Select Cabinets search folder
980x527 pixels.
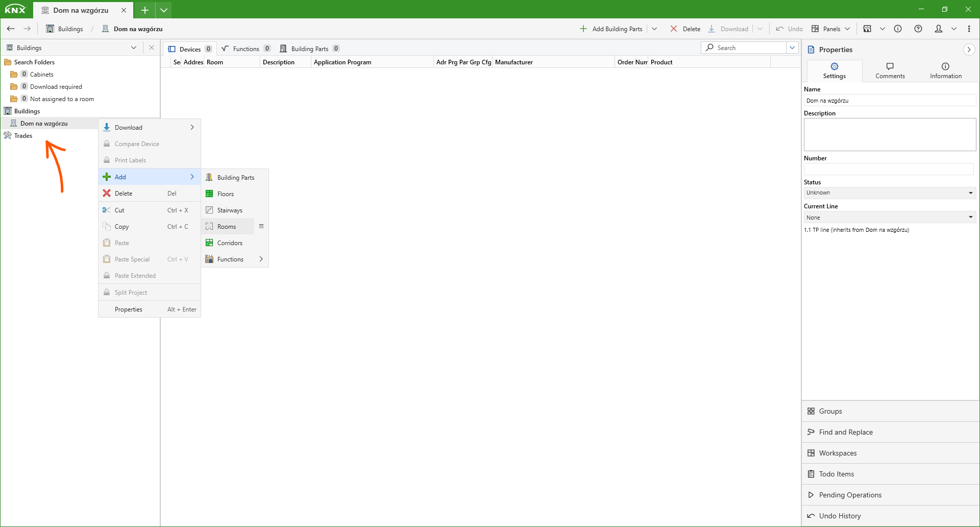[41, 75]
